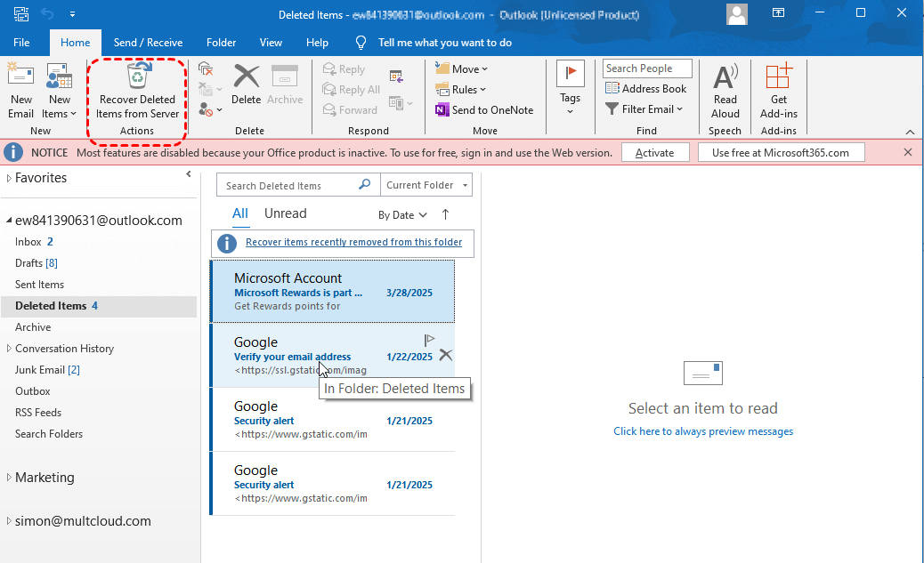Open the Address Book
Screen dimensions: 924x563
pos(646,89)
